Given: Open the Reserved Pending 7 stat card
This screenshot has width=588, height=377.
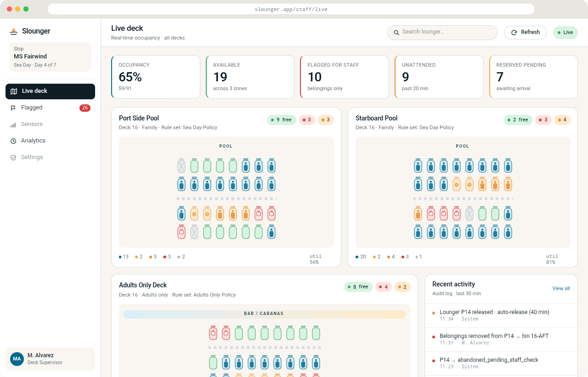Looking at the screenshot, I should point(533,77).
